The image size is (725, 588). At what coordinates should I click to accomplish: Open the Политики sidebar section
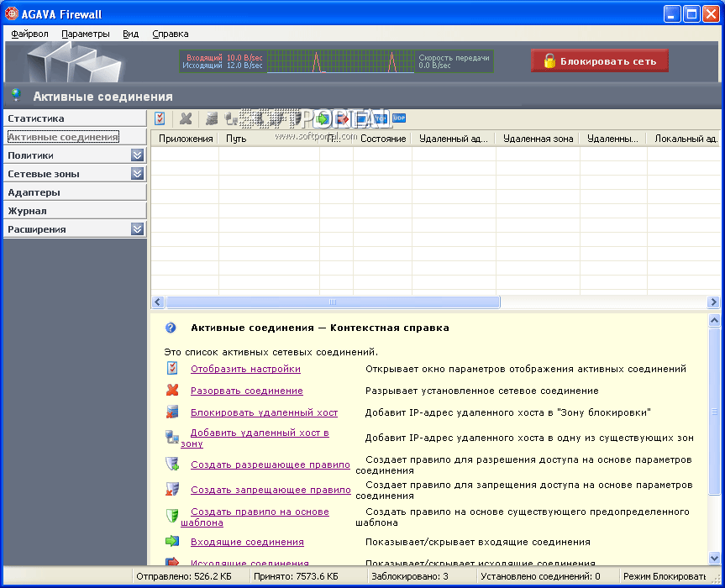pos(75,155)
